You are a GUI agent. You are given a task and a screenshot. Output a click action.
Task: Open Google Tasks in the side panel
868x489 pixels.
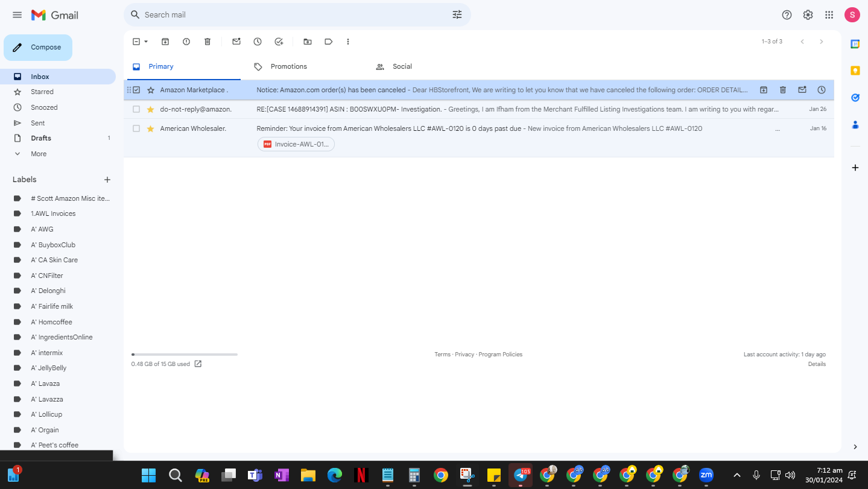[855, 98]
